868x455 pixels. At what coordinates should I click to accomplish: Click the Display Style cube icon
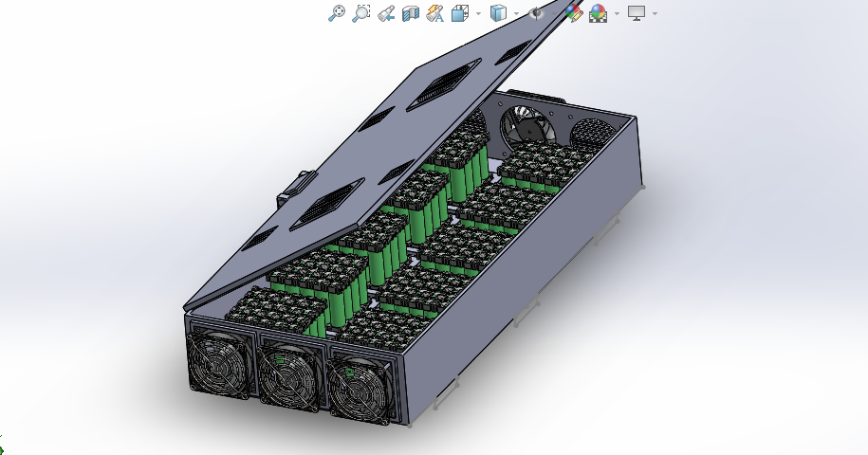(x=499, y=13)
